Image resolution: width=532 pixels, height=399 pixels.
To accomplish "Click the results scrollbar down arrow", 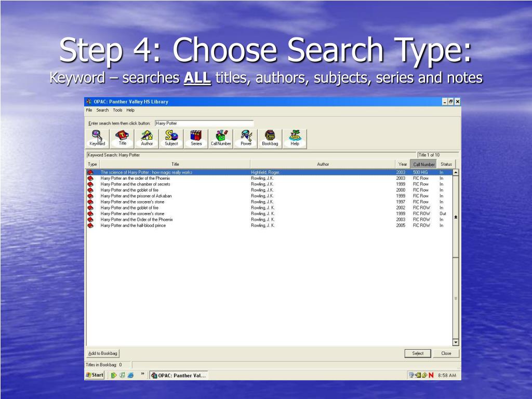I will [x=456, y=343].
